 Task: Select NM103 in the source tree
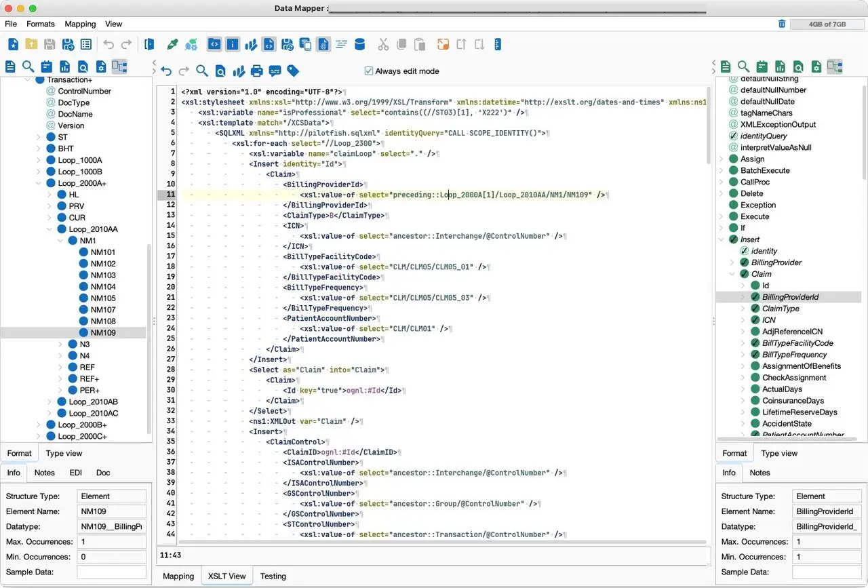(103, 275)
